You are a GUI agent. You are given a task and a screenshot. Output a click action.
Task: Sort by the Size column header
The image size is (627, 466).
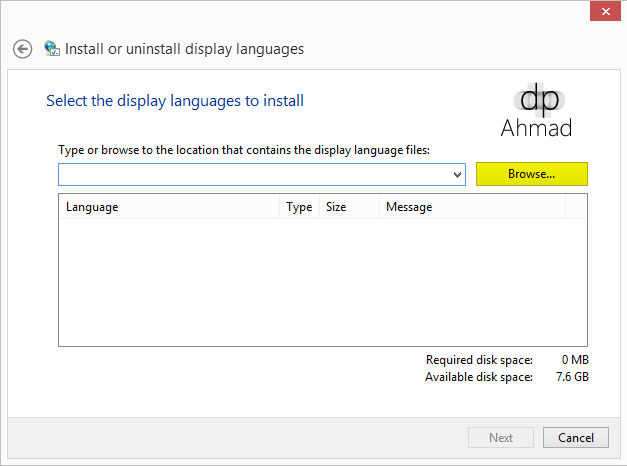point(348,207)
